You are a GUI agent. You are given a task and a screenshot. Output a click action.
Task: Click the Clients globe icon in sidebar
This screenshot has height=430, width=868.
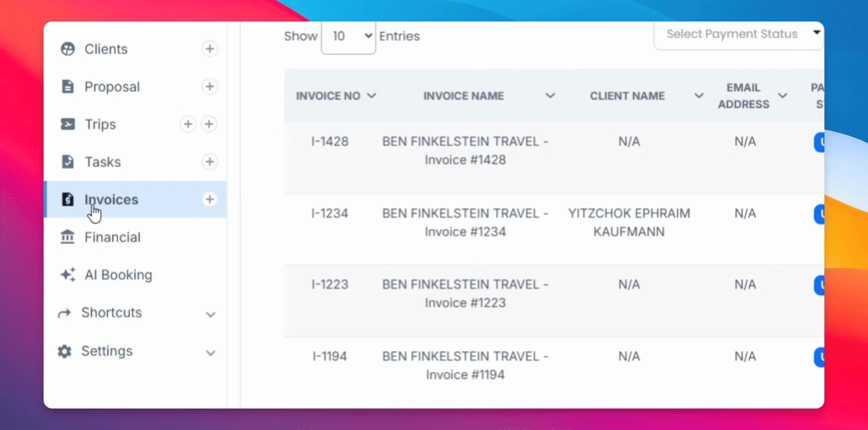[68, 49]
